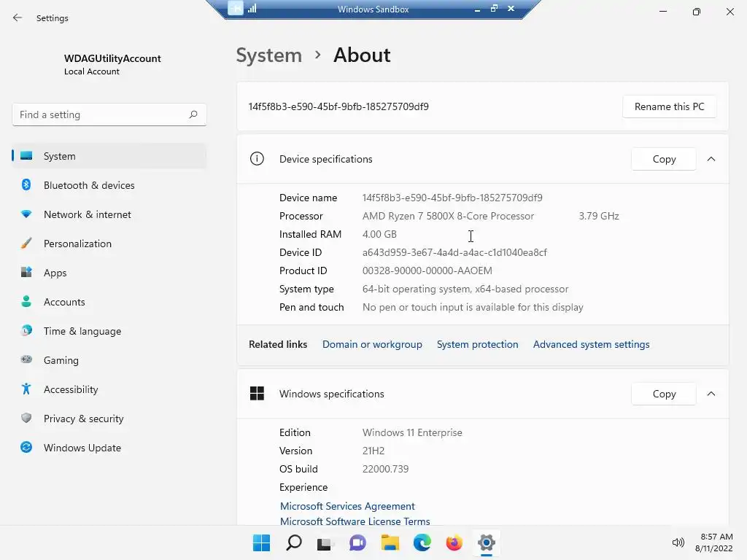Click the processor name AMD Ryzen 7 5800X
The width and height of the screenshot is (747, 560).
point(449,216)
